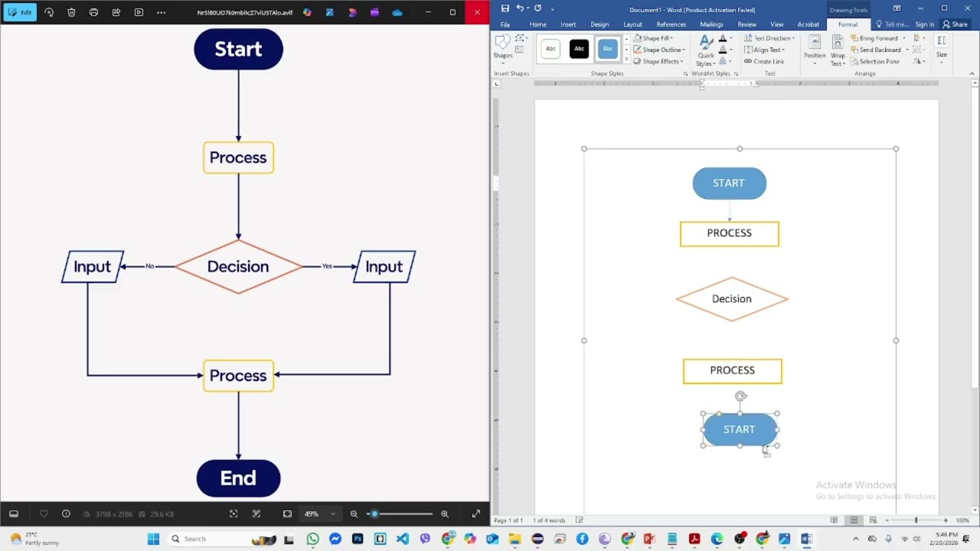The width and height of the screenshot is (980, 551).
Task: Show file info in Photos
Action: click(x=66, y=514)
